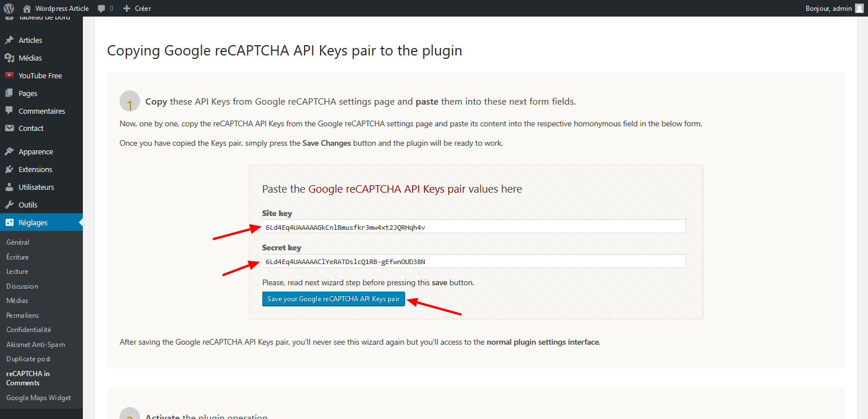Screen dimensions: 868x419
Task: Save your Google reCAPTCHA API Keys pair
Action: click(334, 299)
